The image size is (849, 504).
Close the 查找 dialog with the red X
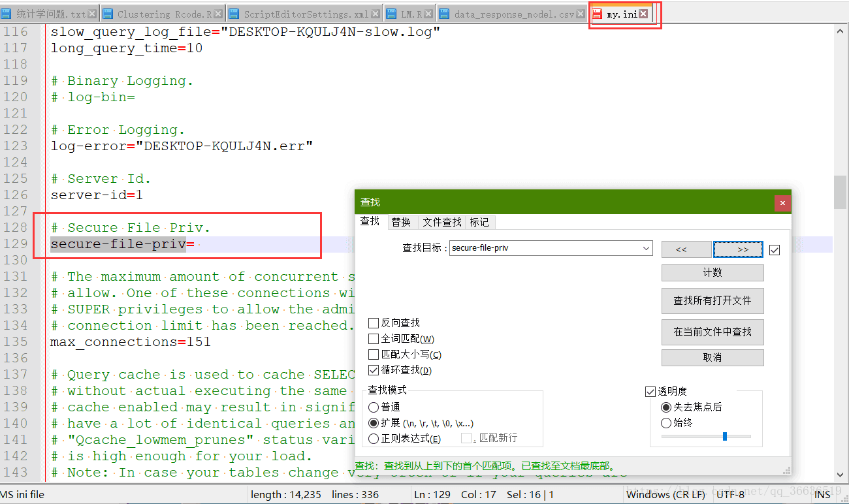782,203
